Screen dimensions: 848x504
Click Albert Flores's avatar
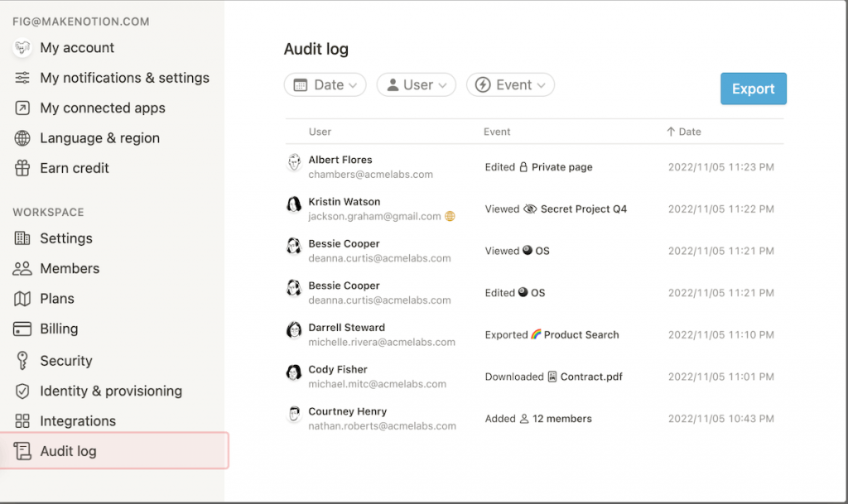point(293,162)
